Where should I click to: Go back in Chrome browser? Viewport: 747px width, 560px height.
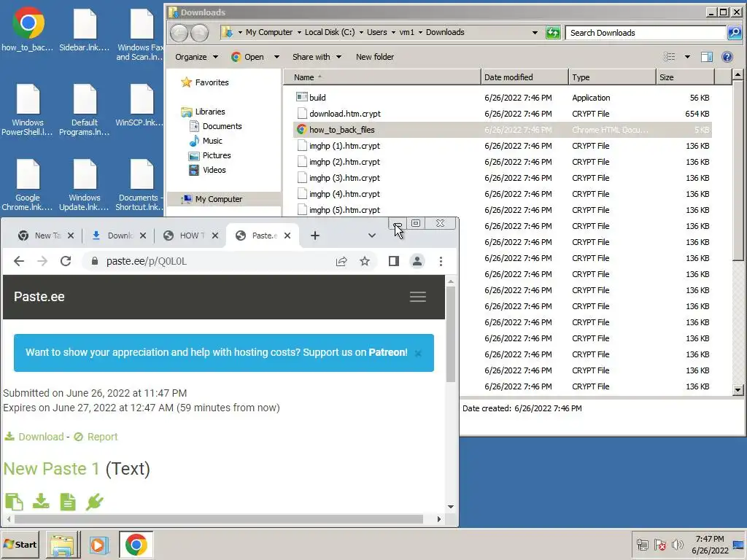click(18, 261)
